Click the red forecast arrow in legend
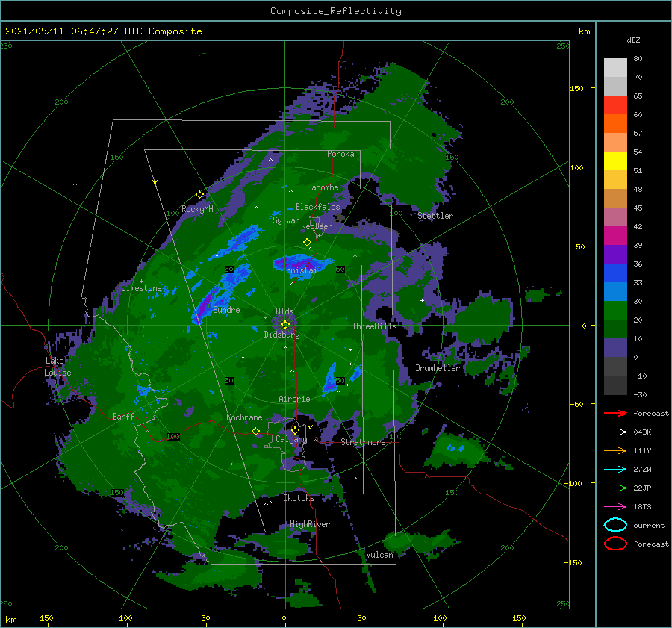Image resolution: width=672 pixels, height=628 pixels. coord(615,413)
